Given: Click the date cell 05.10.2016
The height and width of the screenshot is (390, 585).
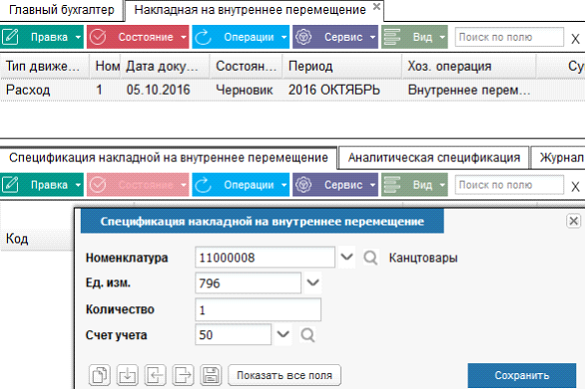Looking at the screenshot, I should [158, 90].
